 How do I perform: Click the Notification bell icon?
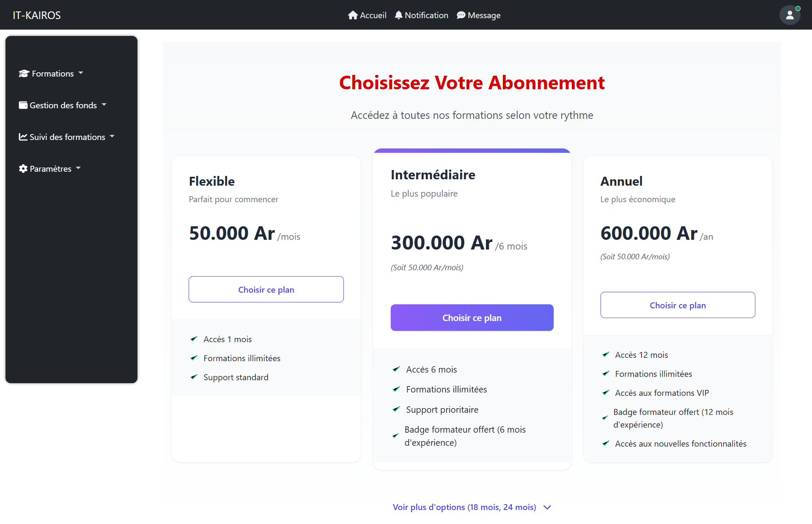398,15
